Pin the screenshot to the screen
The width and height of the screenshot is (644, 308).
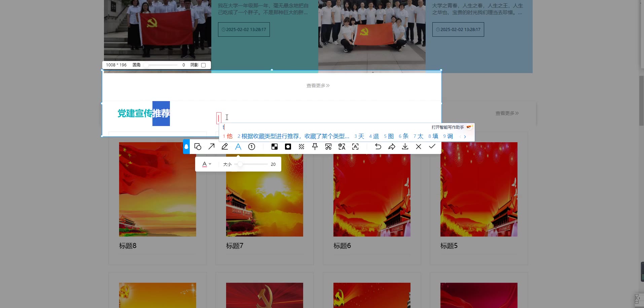(315, 147)
